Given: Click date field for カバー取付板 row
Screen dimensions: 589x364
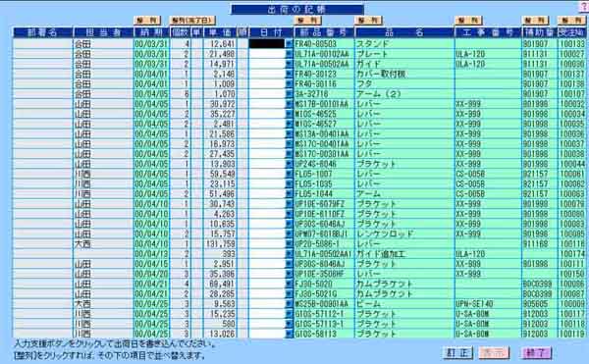Looking at the screenshot, I should click(x=267, y=74).
